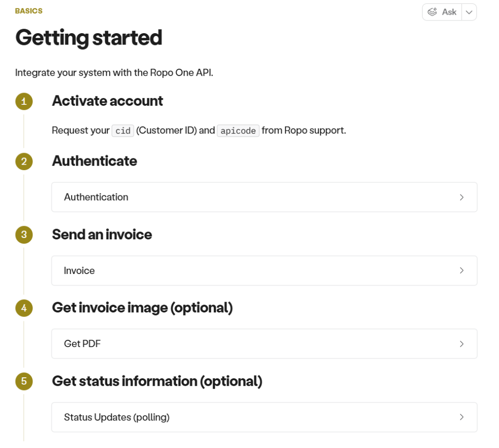Screen dimensions: 499x448
Task: Open the dropdown arrow beside Ask
Action: pos(469,12)
